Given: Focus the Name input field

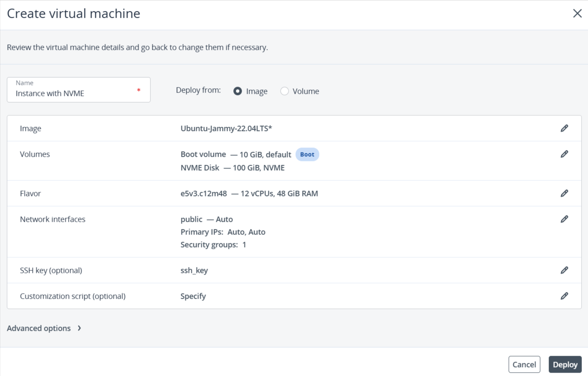Looking at the screenshot, I should click(79, 90).
